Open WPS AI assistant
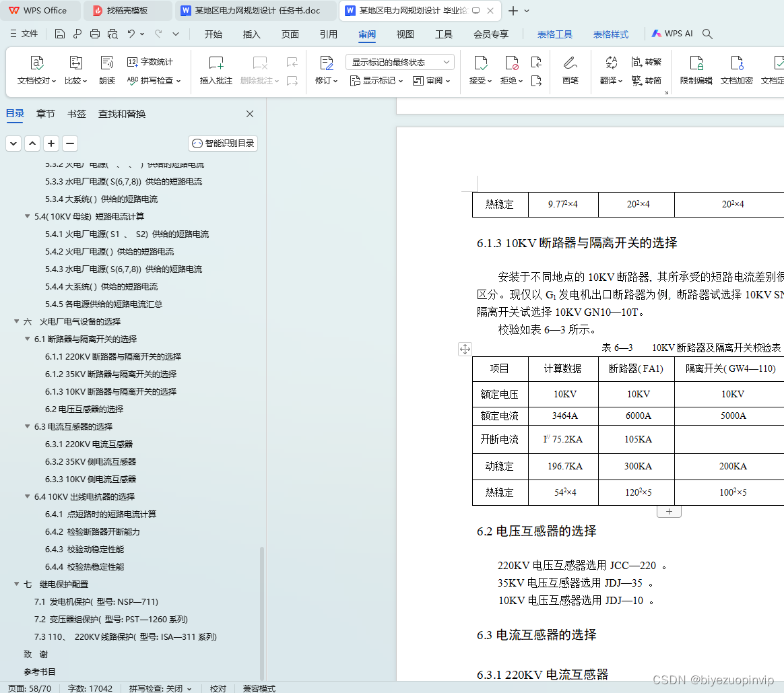Image resolution: width=784 pixels, height=693 pixels. pyautogui.click(x=672, y=34)
